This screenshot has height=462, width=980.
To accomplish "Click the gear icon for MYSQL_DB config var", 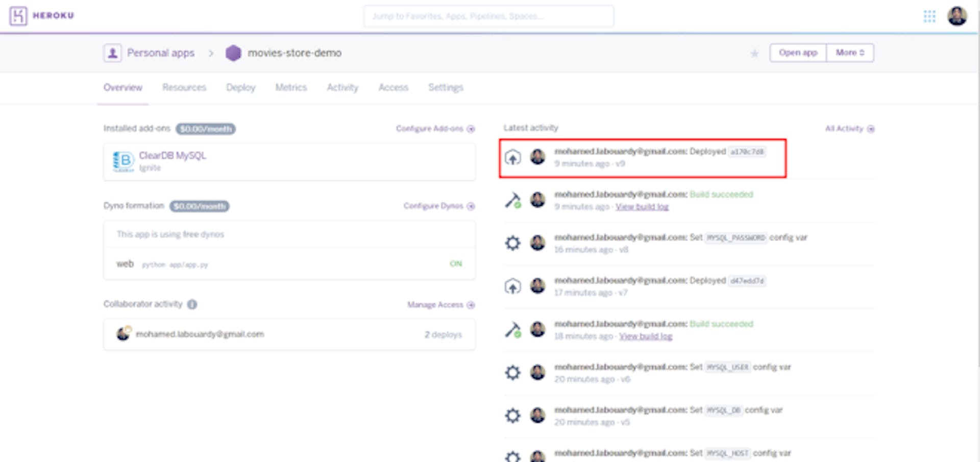I will [x=512, y=416].
